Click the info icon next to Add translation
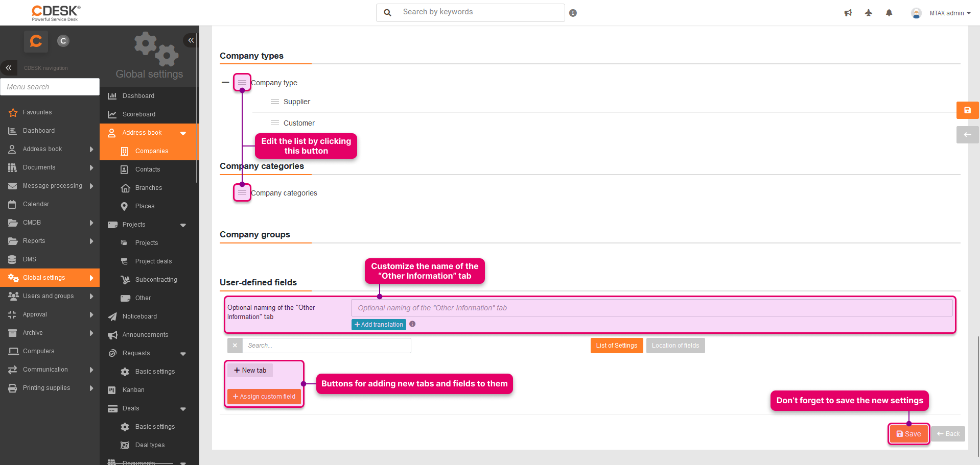 pyautogui.click(x=412, y=324)
